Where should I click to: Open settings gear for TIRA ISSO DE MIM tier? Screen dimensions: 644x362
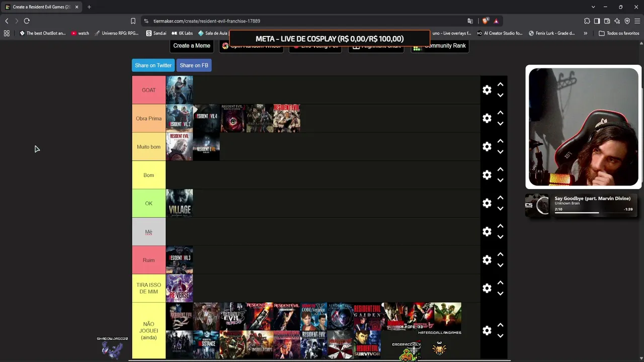pos(487,288)
